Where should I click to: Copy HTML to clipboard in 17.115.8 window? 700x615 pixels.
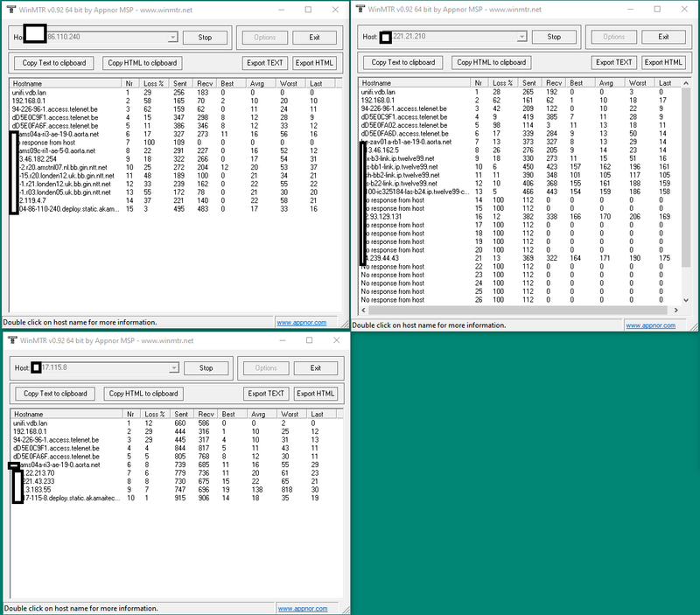143,394
